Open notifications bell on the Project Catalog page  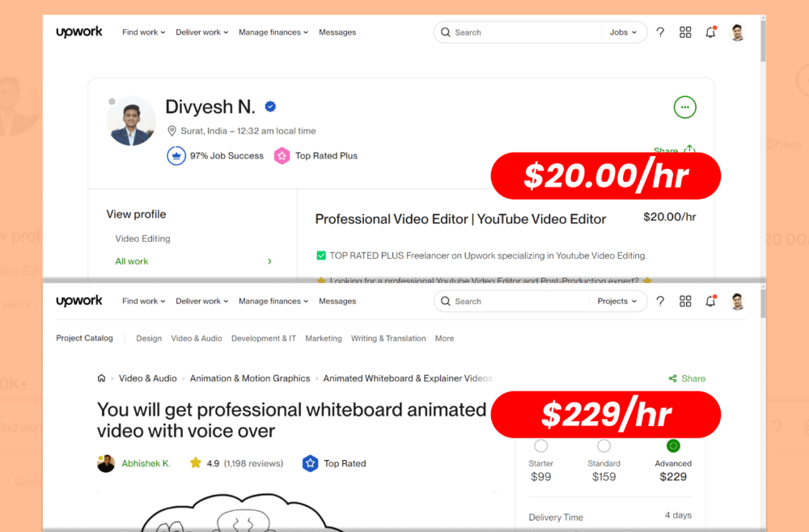click(710, 301)
